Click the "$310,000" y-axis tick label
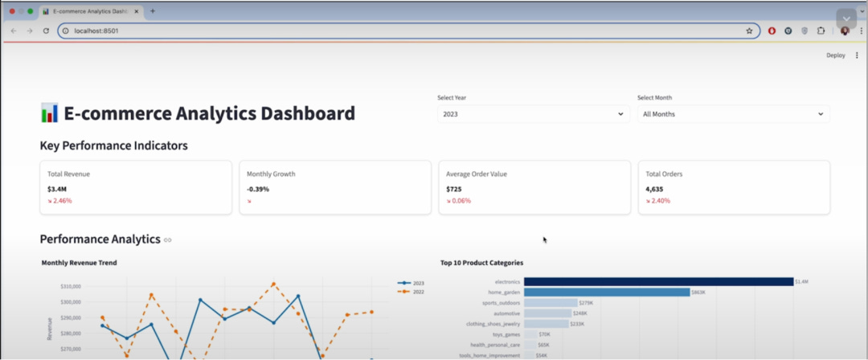Image resolution: width=868 pixels, height=360 pixels. (70, 286)
